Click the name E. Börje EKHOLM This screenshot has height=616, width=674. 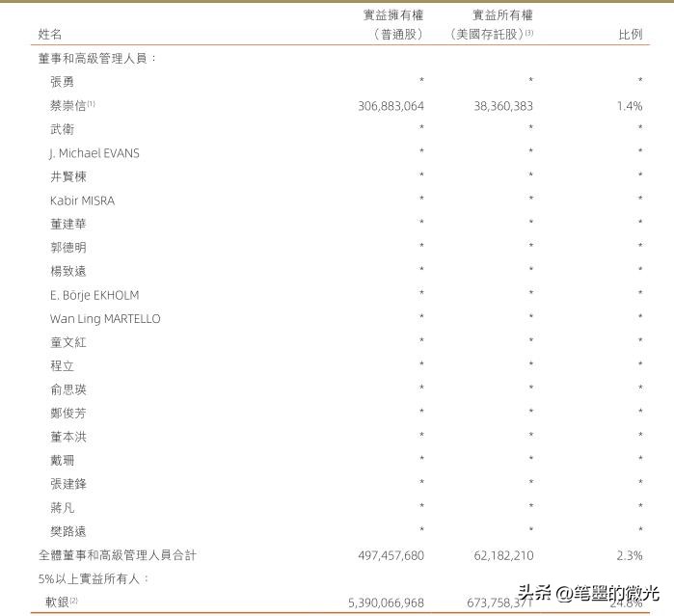(x=94, y=295)
